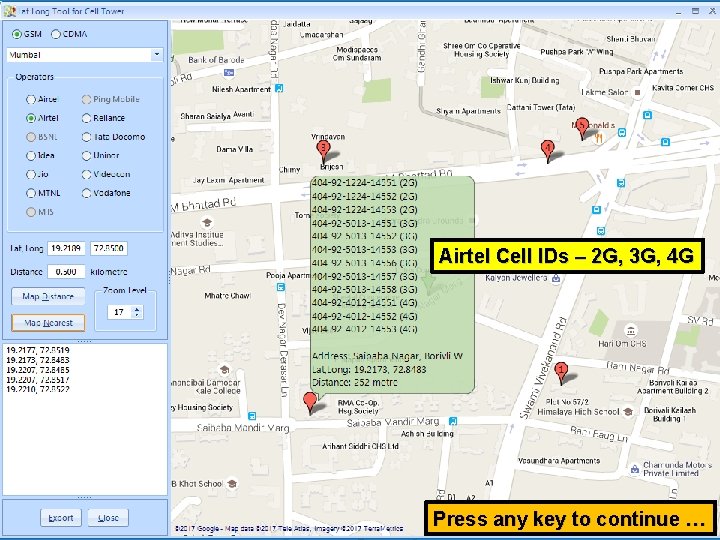Choose the Reliance operator

click(86, 118)
